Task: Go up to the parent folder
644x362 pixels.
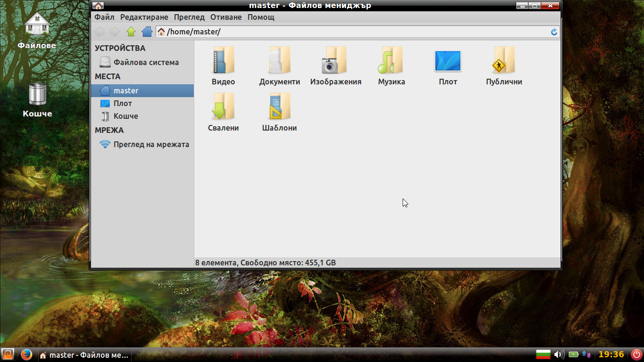Action: pos(131,32)
